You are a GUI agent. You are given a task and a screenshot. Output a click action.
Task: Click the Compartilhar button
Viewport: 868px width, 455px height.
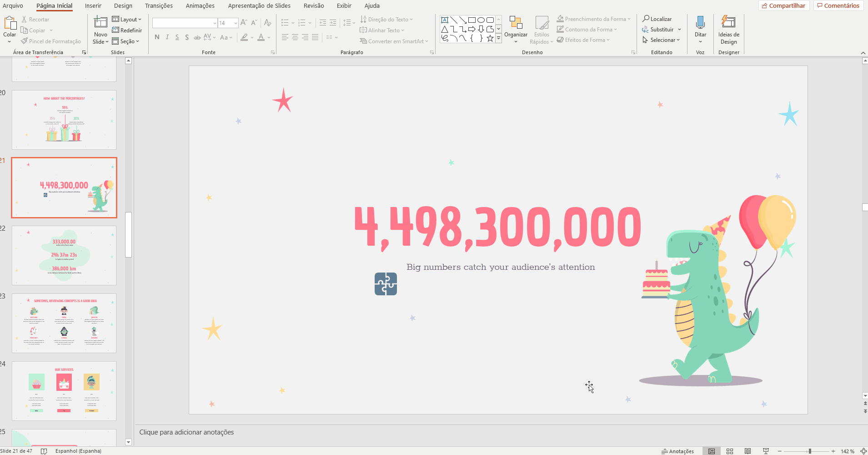[x=783, y=5]
